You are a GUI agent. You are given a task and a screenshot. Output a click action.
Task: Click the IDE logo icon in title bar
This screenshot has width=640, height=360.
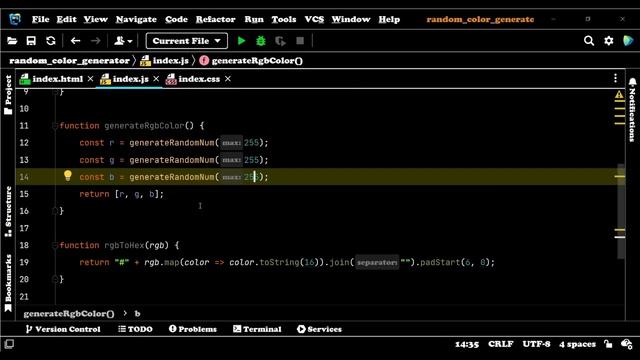15,19
